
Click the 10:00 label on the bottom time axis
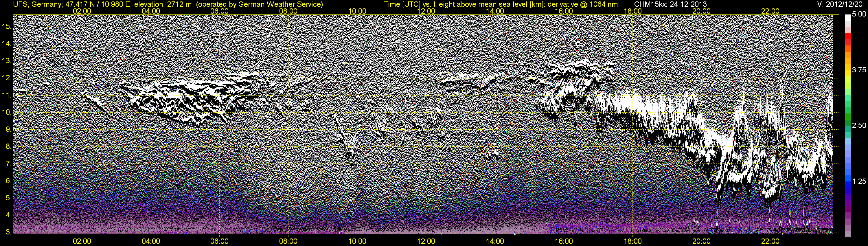pyautogui.click(x=357, y=241)
